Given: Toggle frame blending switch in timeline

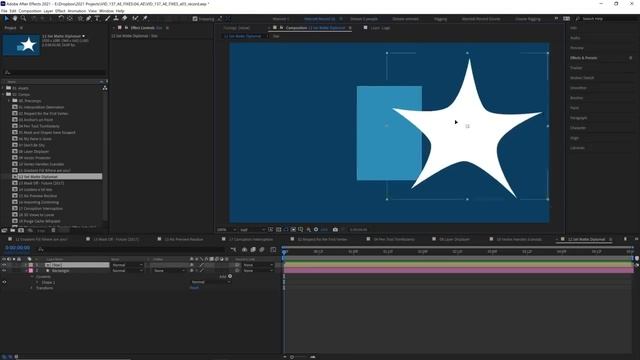Looking at the screenshot, I should (253, 249).
